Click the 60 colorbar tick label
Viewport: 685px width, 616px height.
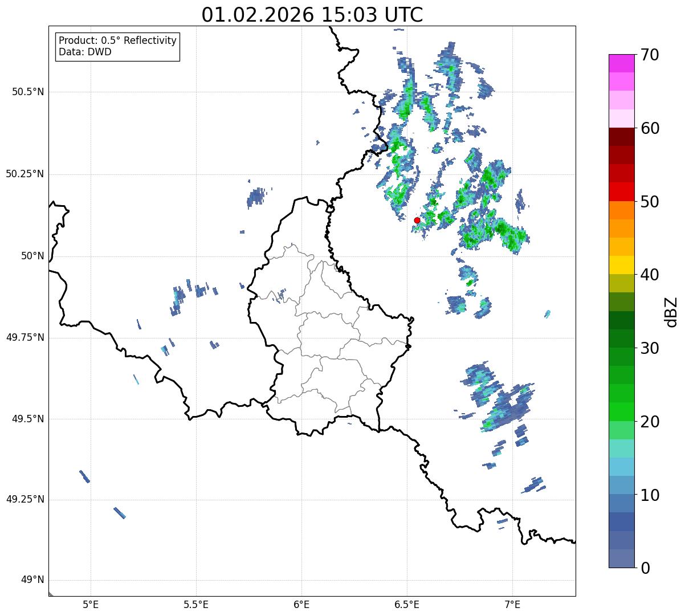click(x=650, y=129)
